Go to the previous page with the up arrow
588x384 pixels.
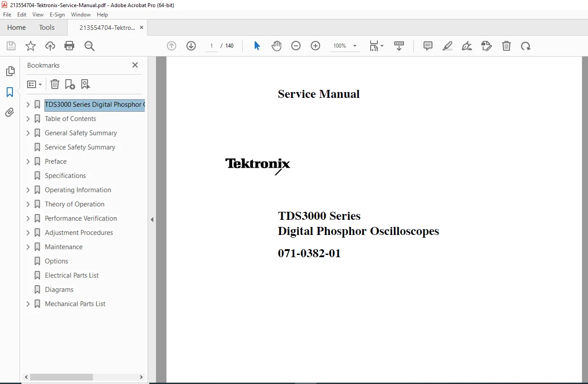[172, 46]
